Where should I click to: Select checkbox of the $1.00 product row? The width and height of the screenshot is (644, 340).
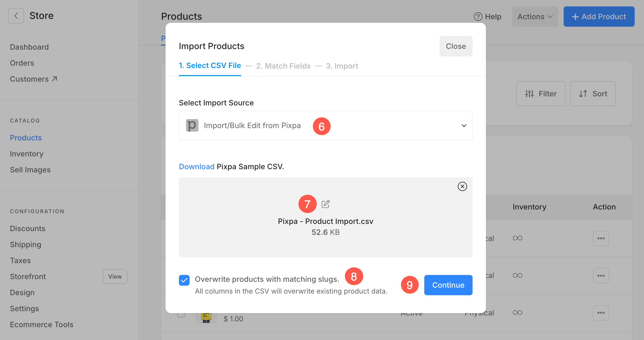coord(181,314)
